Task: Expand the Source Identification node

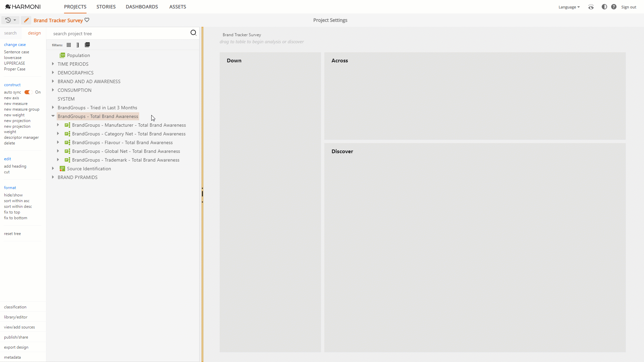Action: (53, 168)
